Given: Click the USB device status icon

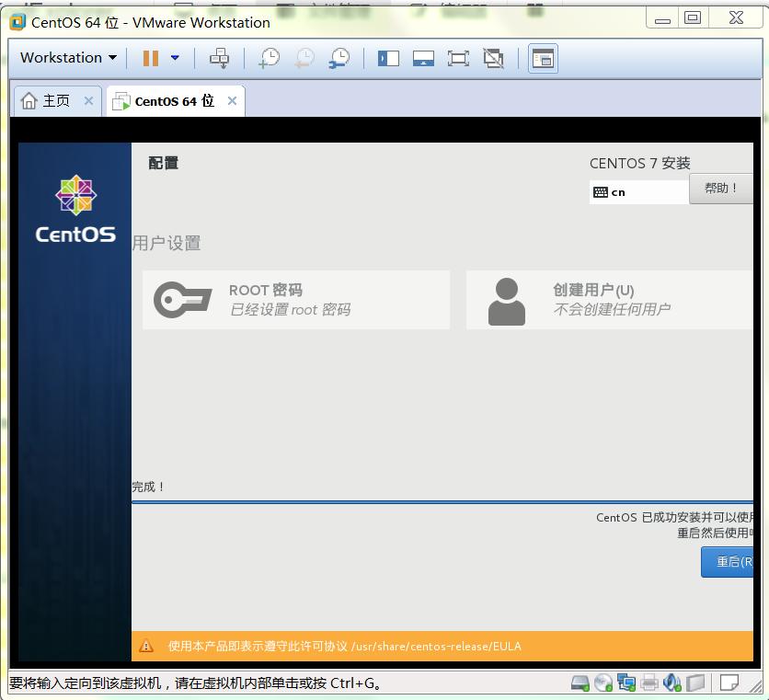Looking at the screenshot, I should click(695, 683).
